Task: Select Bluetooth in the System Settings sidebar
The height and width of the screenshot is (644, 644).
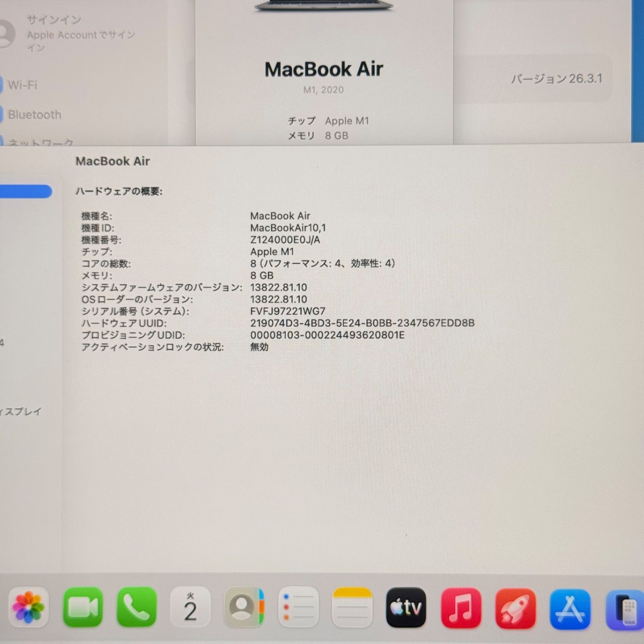Action: (x=35, y=115)
